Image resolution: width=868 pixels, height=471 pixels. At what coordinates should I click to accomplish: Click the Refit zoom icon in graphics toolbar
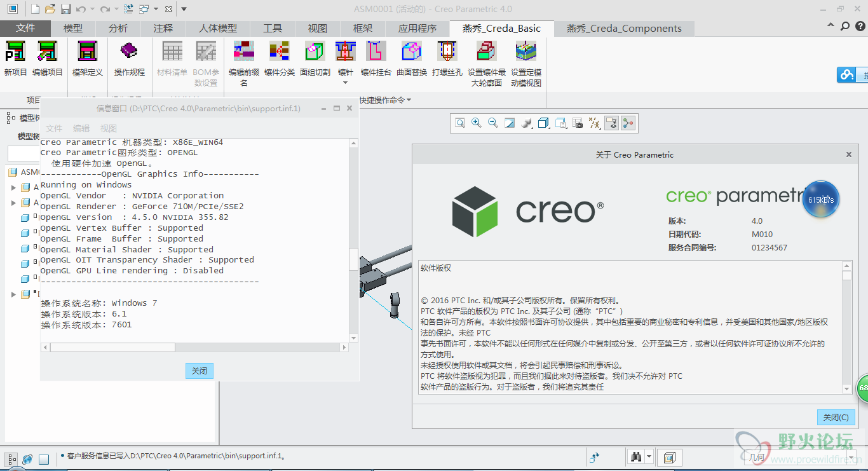click(x=460, y=123)
